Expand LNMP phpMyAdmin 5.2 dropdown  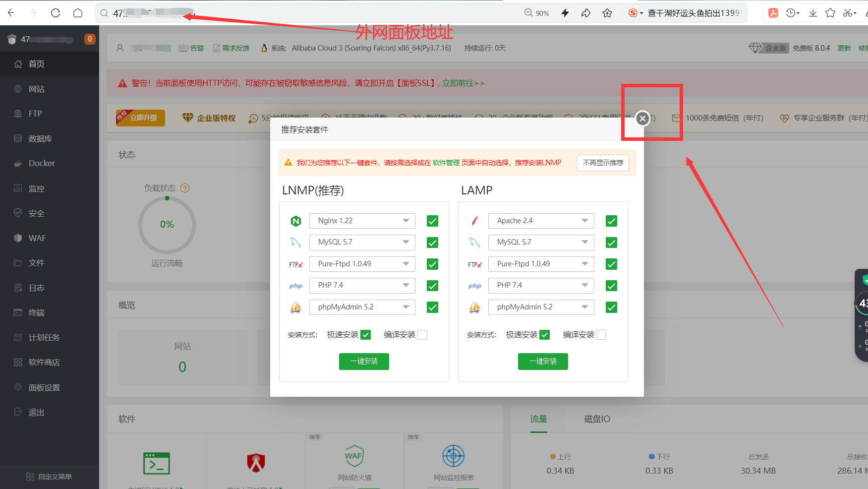(x=362, y=307)
